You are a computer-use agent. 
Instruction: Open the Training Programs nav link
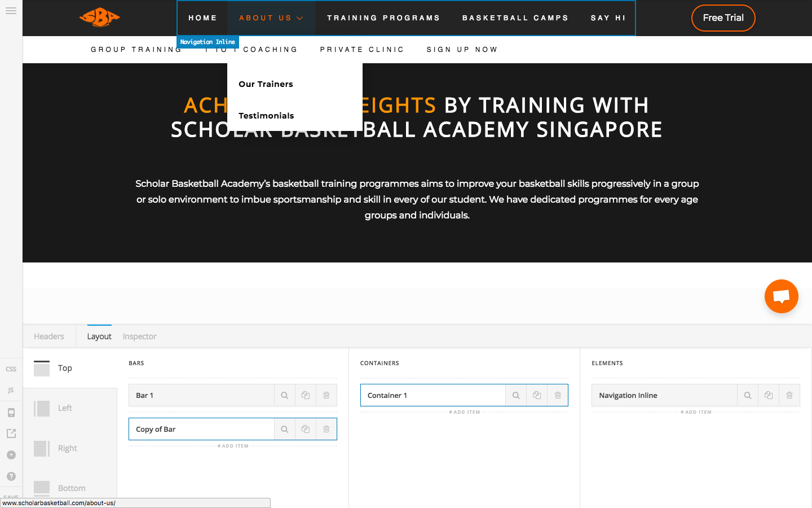[x=383, y=18]
